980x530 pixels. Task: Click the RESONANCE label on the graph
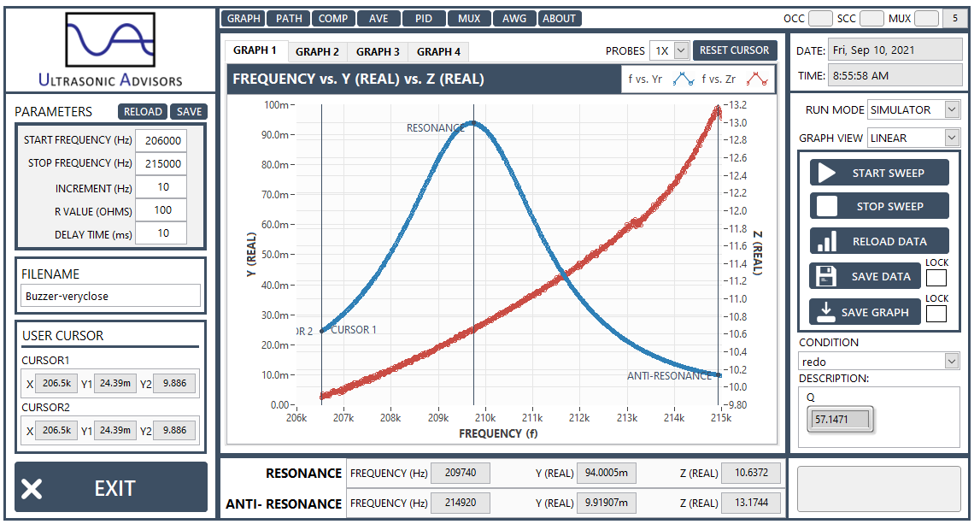click(x=435, y=128)
